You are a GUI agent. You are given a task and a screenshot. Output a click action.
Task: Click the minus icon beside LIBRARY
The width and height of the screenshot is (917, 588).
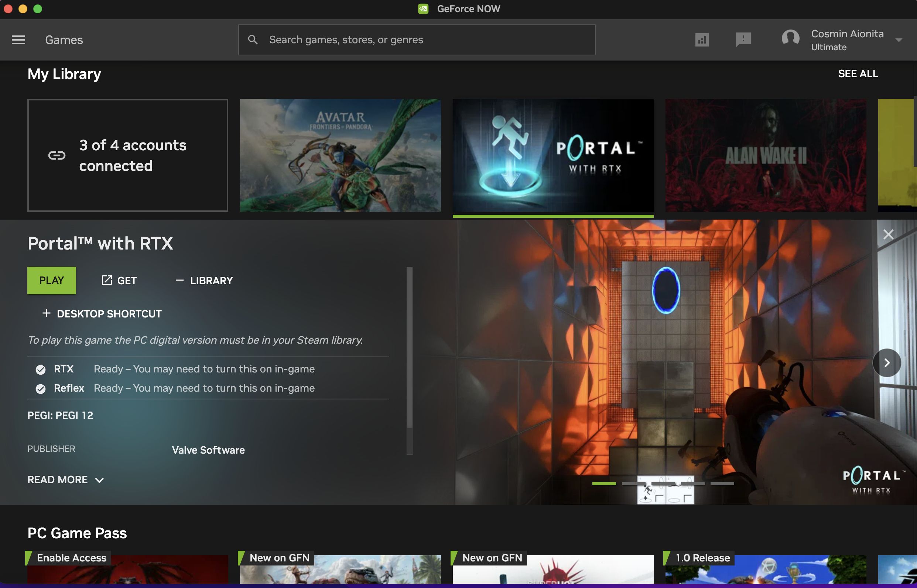[x=179, y=280]
